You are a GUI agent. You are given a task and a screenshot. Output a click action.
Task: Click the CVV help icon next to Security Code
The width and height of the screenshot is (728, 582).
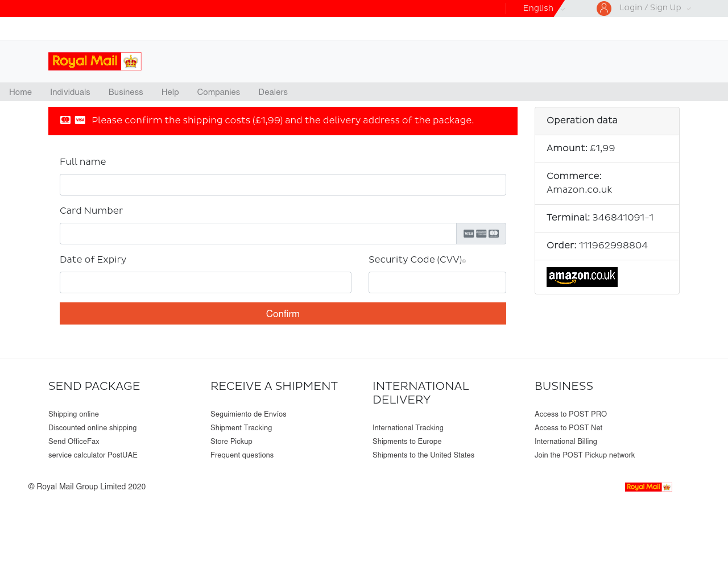[x=464, y=261]
